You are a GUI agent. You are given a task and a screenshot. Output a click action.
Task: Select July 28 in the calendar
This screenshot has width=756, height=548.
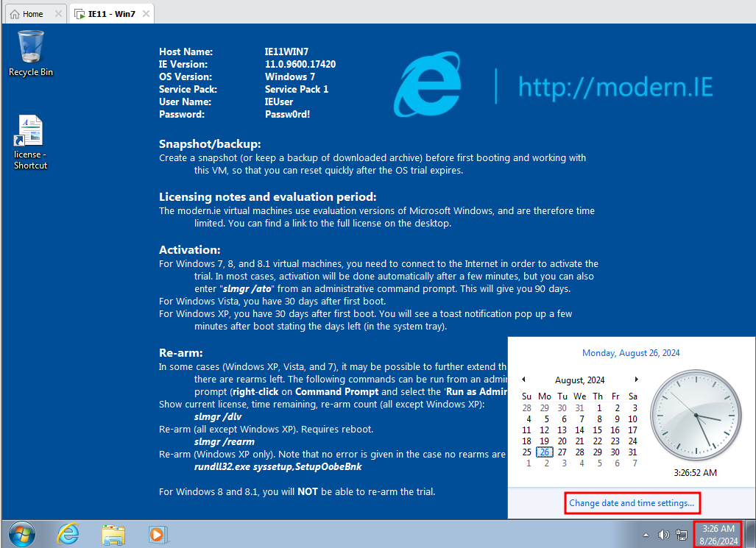point(526,408)
